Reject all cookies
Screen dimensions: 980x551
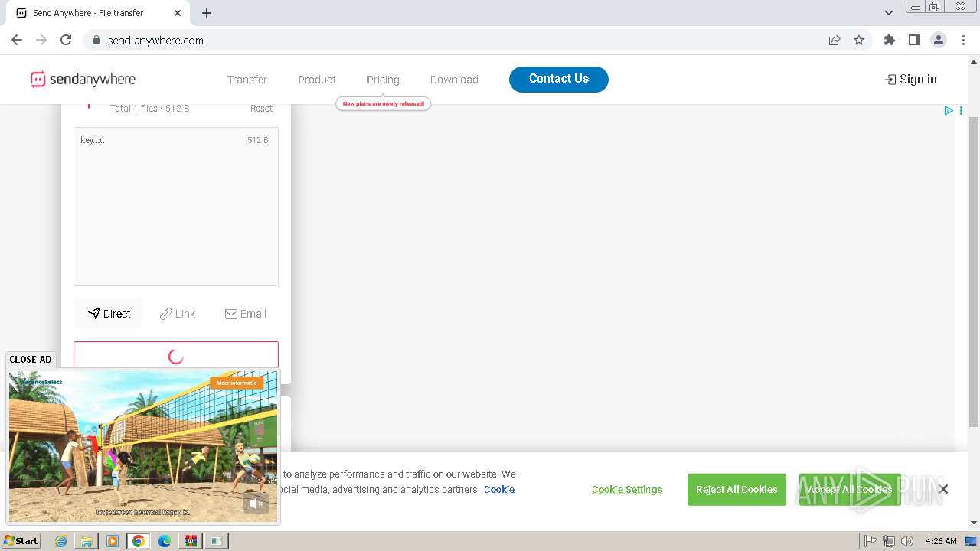pyautogui.click(x=737, y=490)
